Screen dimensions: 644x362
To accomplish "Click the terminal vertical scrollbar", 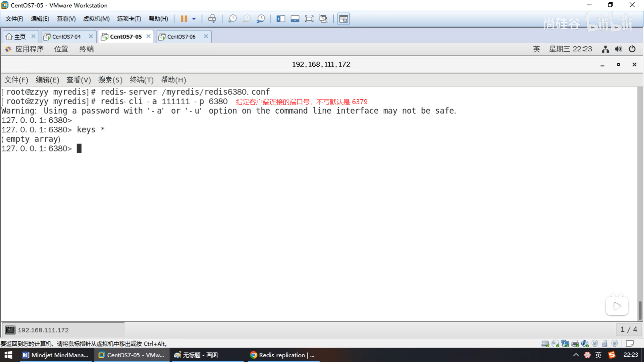I will 640,310.
